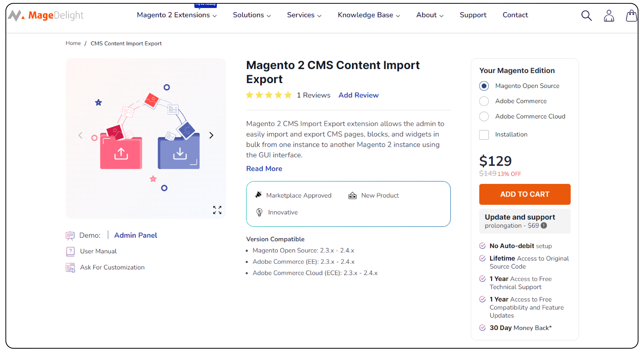Viewport: 644px width, 352px height.
Task: Click the Marketplace Approved label
Action: (299, 195)
